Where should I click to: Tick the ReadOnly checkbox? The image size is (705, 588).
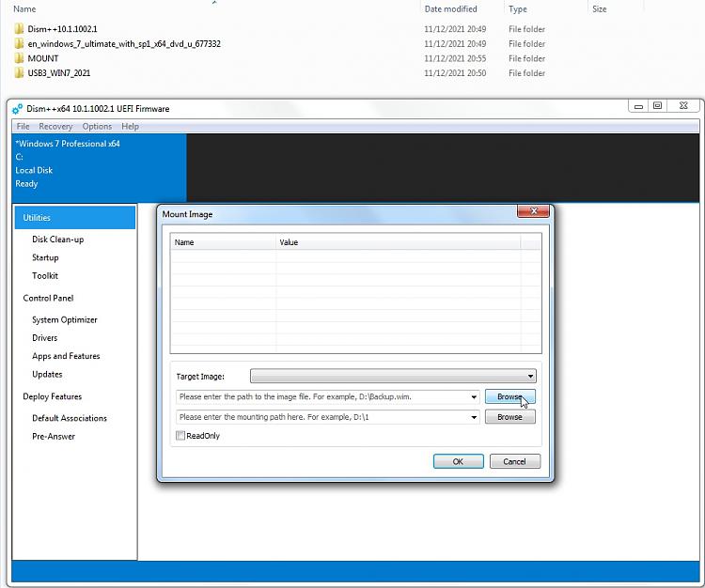pyautogui.click(x=180, y=435)
